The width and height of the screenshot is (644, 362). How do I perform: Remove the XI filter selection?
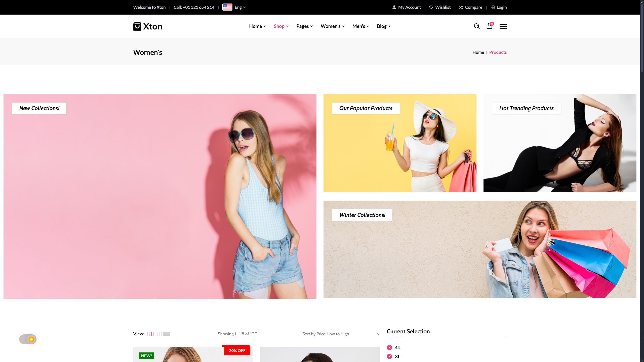(389, 356)
